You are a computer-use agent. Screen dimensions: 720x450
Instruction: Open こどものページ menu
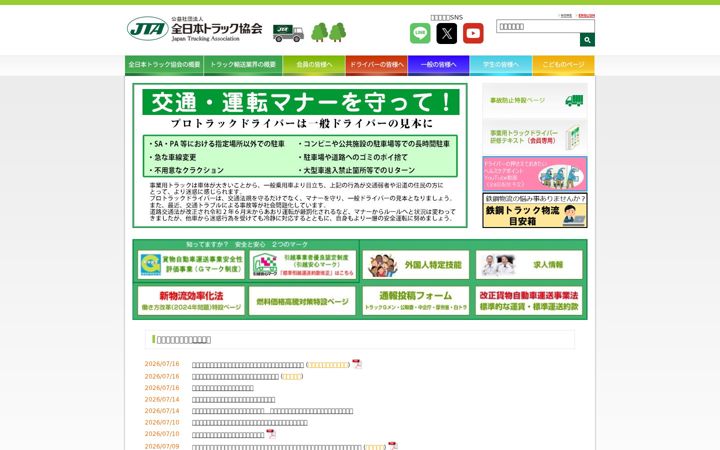[x=563, y=65]
